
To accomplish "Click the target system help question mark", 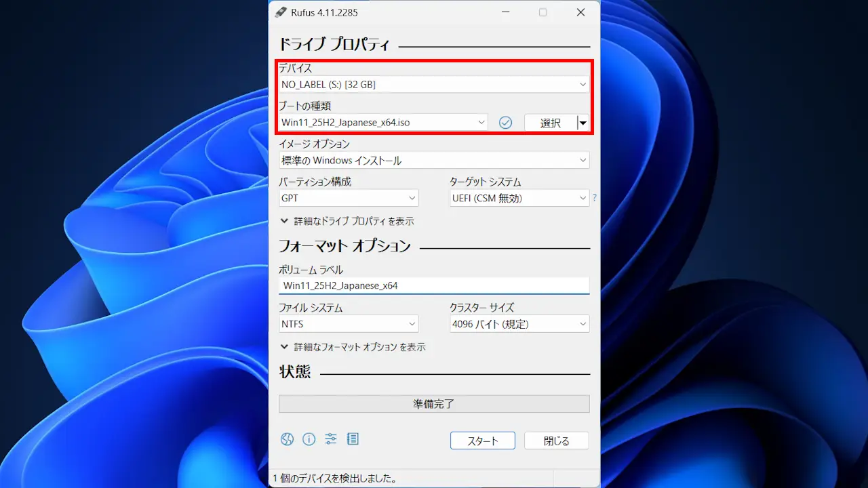I will coord(595,198).
